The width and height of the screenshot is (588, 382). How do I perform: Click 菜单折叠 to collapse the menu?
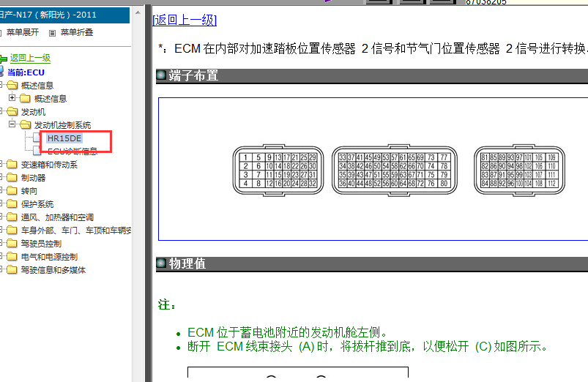(x=77, y=32)
